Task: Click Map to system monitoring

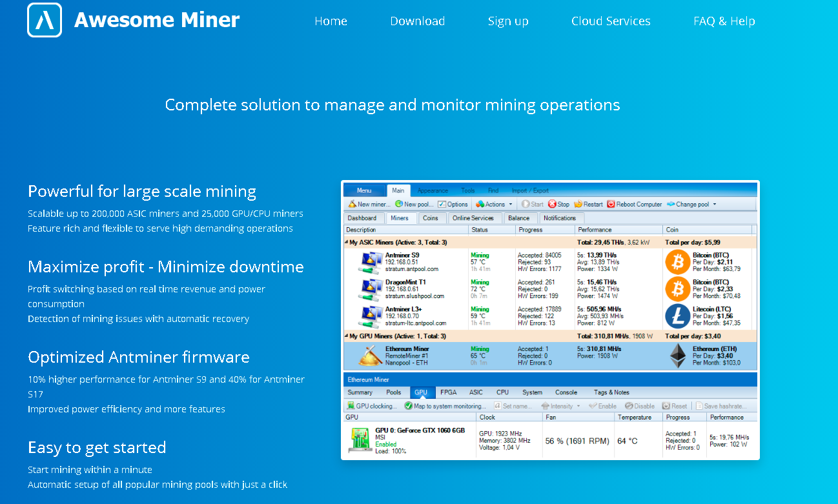Action: (x=445, y=406)
